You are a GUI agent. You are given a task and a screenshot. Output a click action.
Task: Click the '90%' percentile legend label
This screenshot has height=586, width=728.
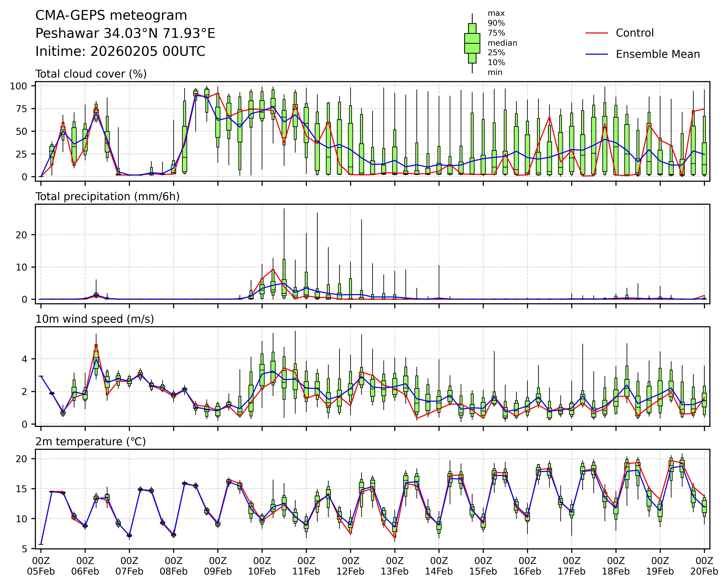[496, 23]
